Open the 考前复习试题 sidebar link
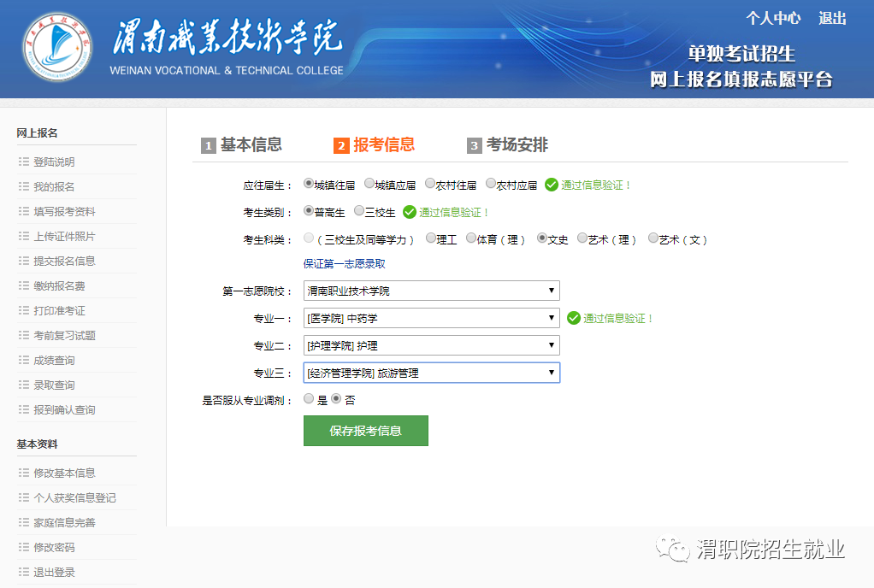The height and width of the screenshot is (588, 874). click(64, 335)
